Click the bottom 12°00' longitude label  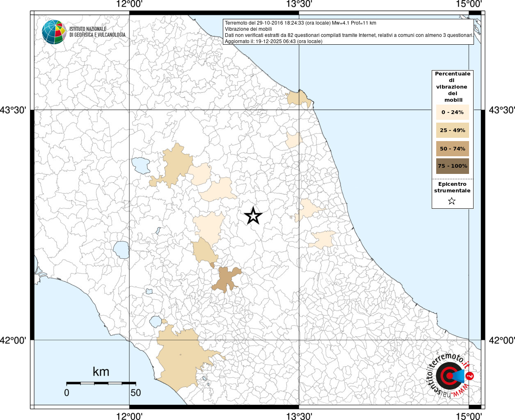point(129,416)
